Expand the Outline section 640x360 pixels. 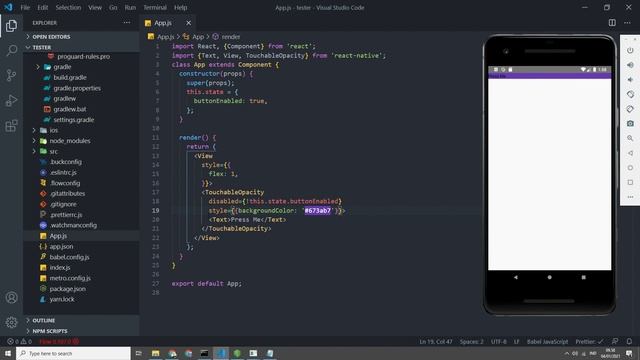[x=81, y=320]
